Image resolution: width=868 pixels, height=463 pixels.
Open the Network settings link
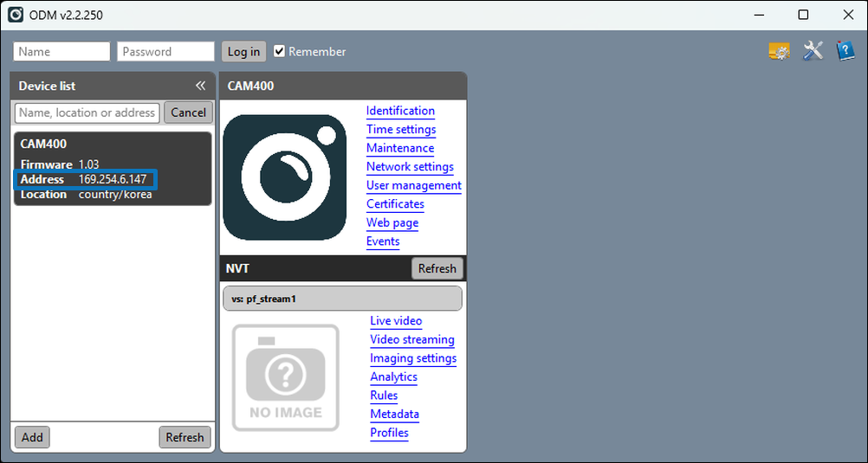click(410, 166)
